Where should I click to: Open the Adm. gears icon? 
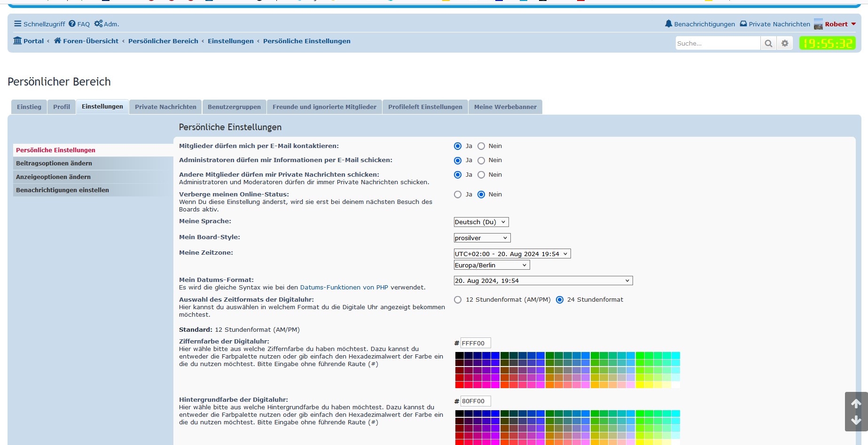click(98, 24)
